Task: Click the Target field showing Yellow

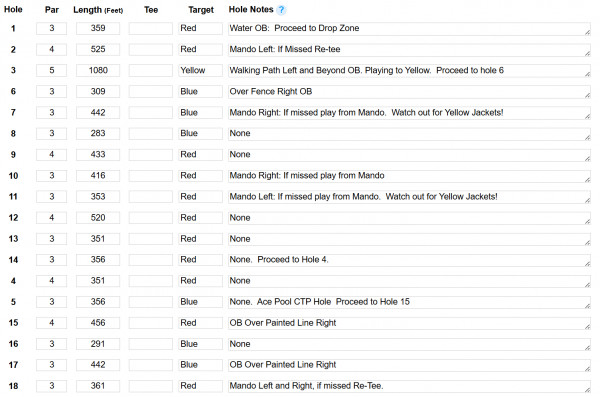Action: (x=200, y=70)
